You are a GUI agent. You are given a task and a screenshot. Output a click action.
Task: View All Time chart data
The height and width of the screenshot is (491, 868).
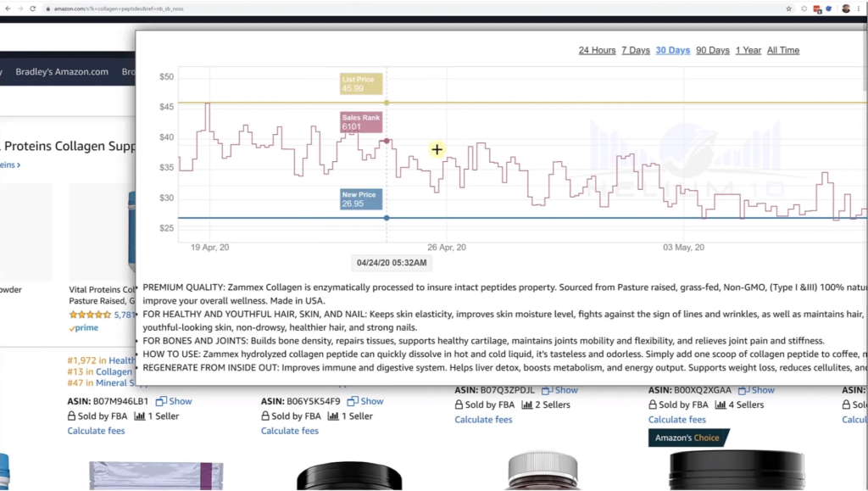[x=782, y=50]
